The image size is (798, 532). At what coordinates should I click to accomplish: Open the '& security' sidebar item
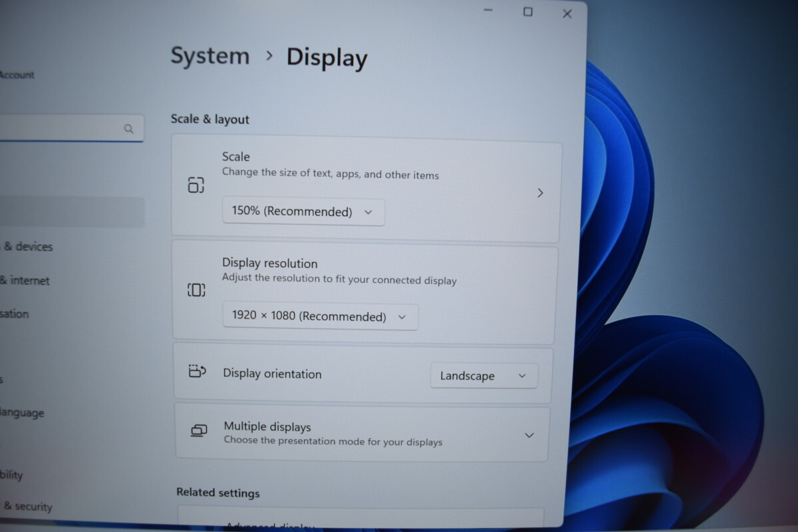click(27, 507)
